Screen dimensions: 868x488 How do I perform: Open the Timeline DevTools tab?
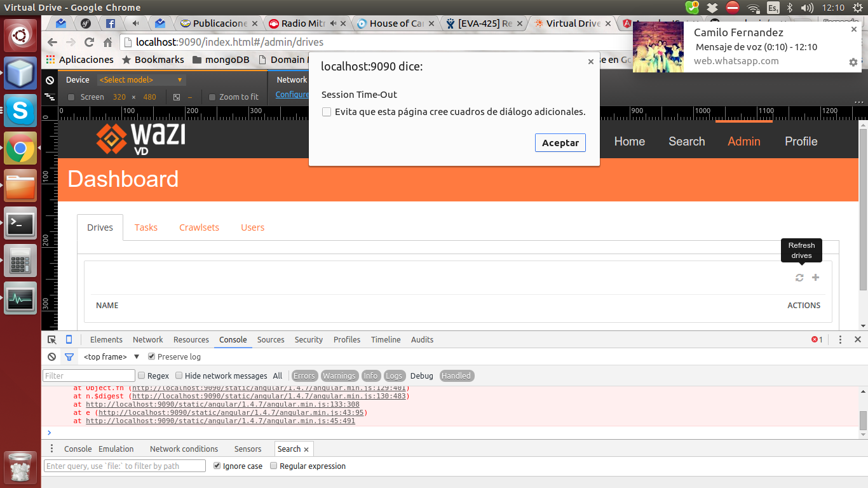[x=386, y=340]
